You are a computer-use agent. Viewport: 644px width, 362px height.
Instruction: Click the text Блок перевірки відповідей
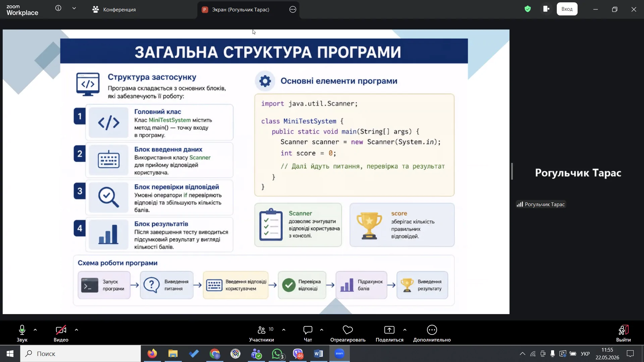(177, 187)
